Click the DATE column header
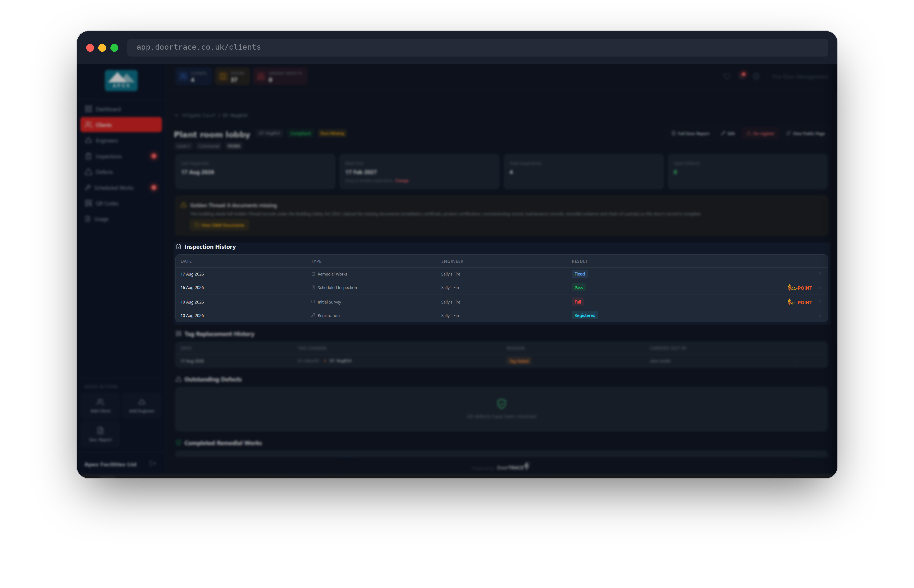Screen dimensions: 914x588 [x=186, y=261]
